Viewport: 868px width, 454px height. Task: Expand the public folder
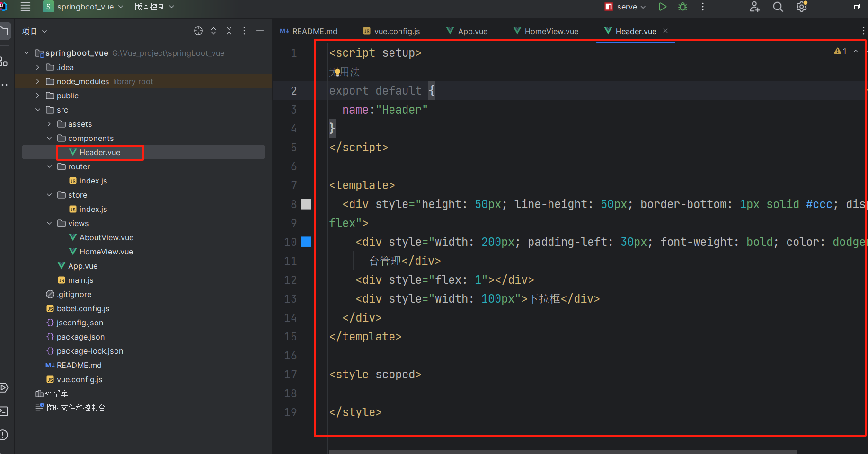[x=38, y=96]
